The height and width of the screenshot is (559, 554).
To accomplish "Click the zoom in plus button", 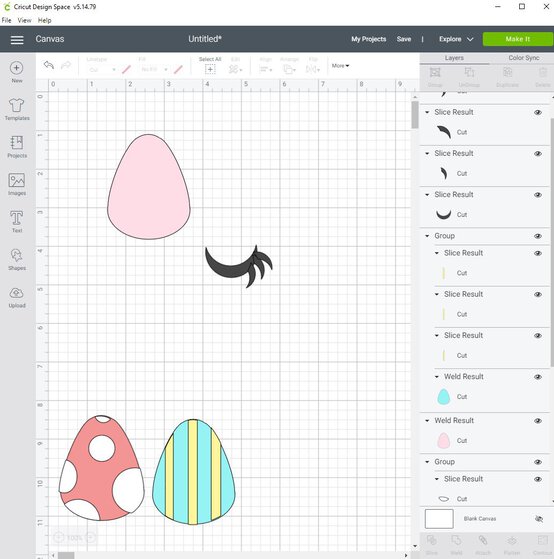I will click(91, 537).
